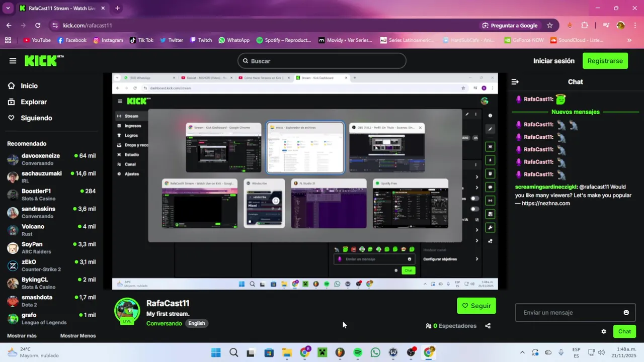Collapse the chat panel arrow icon
This screenshot has width=644, height=362.
pyautogui.click(x=515, y=82)
